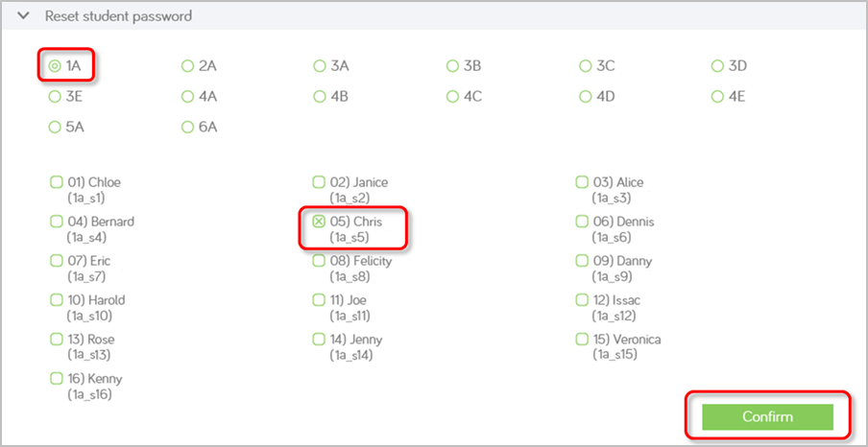This screenshot has height=447, width=868.
Task: Select class 2A radio button
Action: click(x=187, y=66)
